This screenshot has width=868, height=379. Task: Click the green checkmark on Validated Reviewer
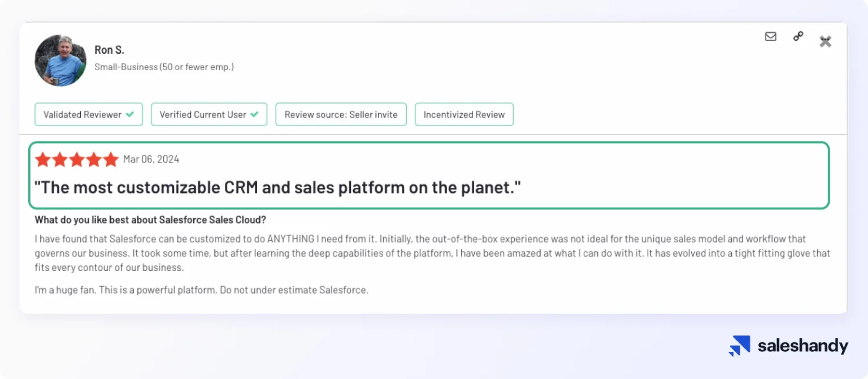[129, 114]
